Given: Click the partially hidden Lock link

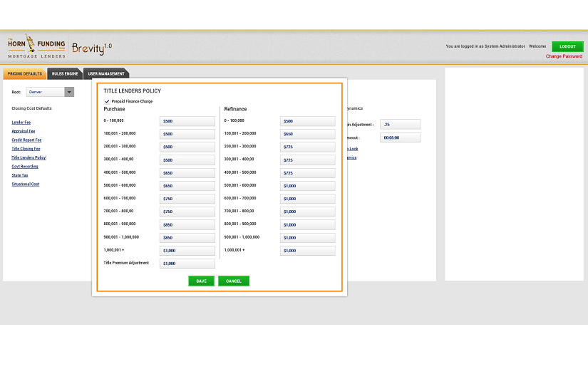Looking at the screenshot, I should tap(353, 149).
